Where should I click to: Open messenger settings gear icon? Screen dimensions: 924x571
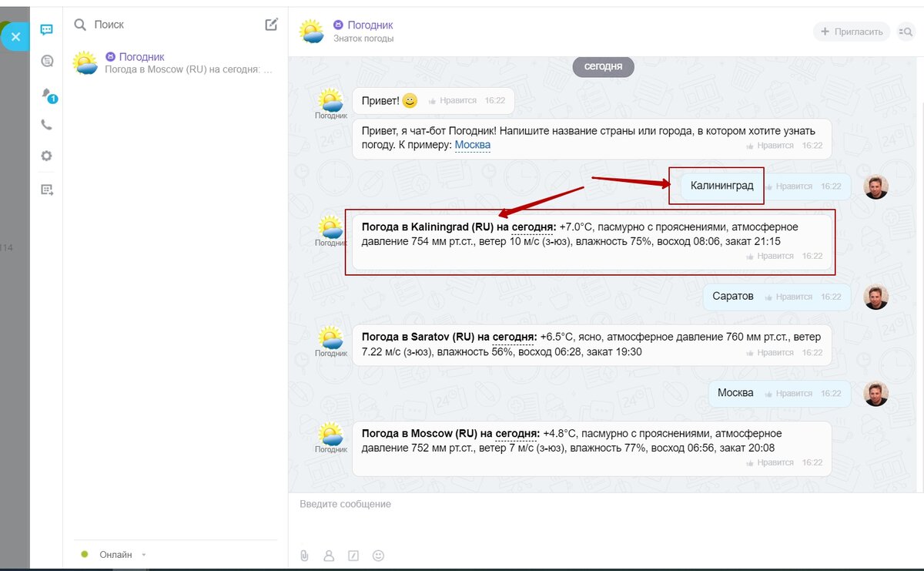(46, 156)
